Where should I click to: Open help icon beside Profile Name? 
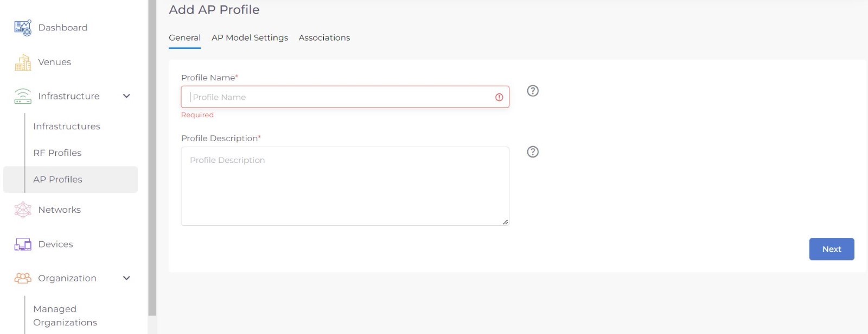coord(533,91)
